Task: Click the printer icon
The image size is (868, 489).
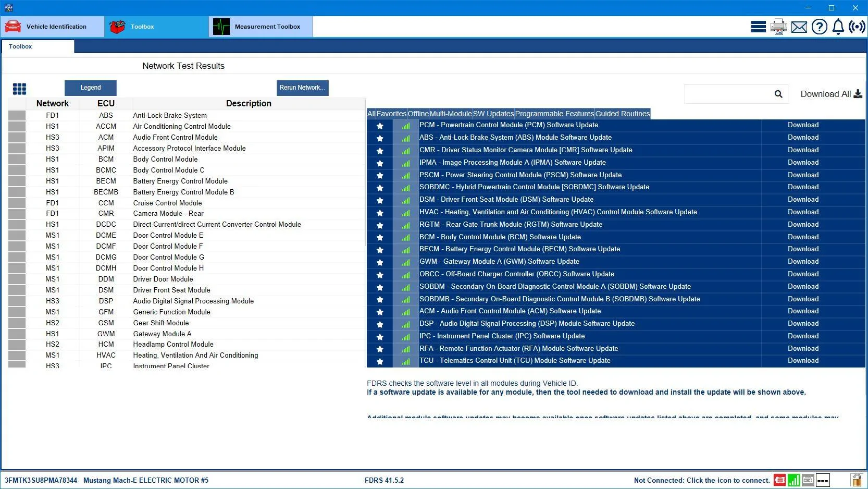Action: click(779, 27)
